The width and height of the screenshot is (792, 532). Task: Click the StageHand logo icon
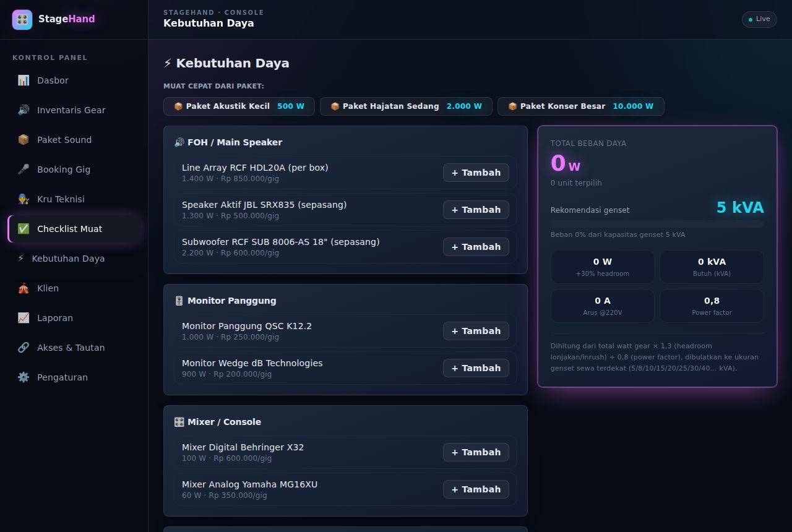(22, 20)
